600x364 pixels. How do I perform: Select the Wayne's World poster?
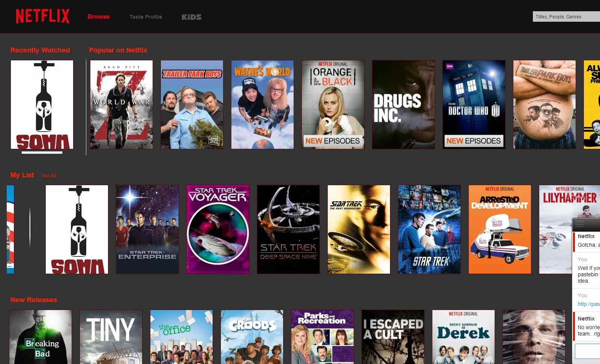point(262,105)
